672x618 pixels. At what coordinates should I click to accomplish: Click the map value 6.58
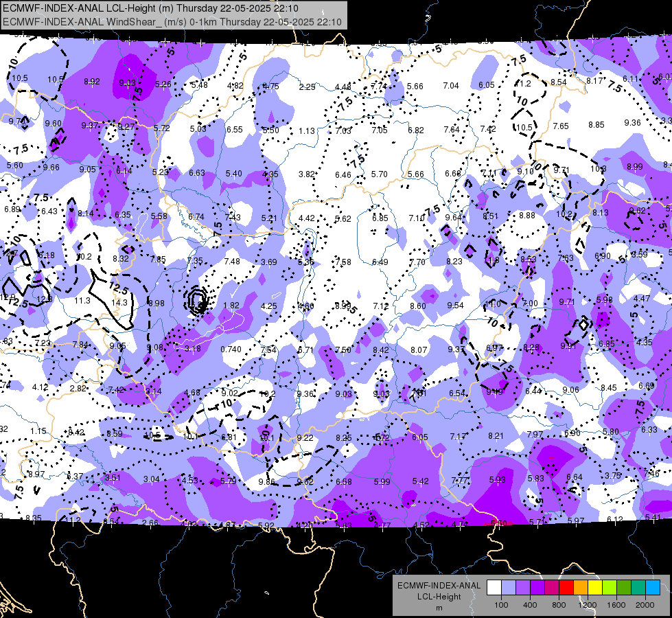(x=344, y=482)
